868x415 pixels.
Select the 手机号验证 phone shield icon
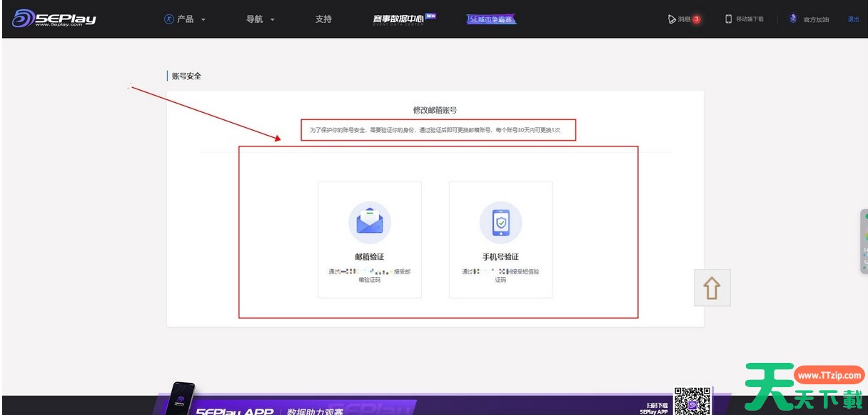pyautogui.click(x=500, y=221)
